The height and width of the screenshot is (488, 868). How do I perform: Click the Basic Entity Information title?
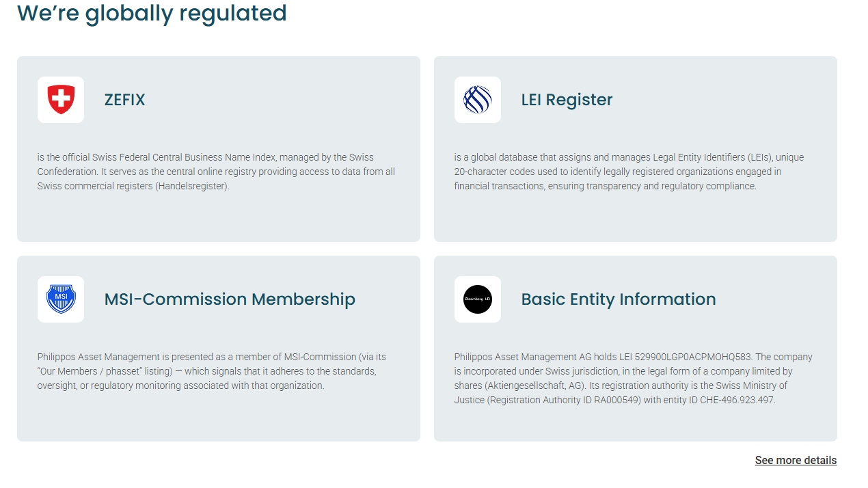[x=619, y=299]
